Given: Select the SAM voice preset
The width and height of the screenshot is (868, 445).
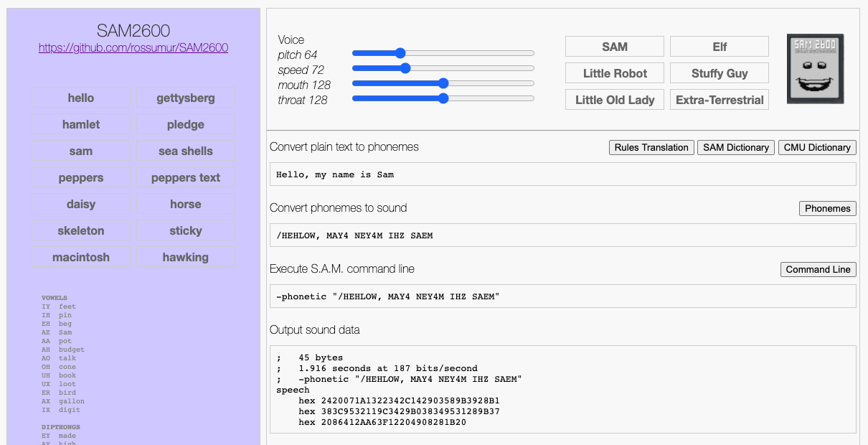Looking at the screenshot, I should point(615,47).
